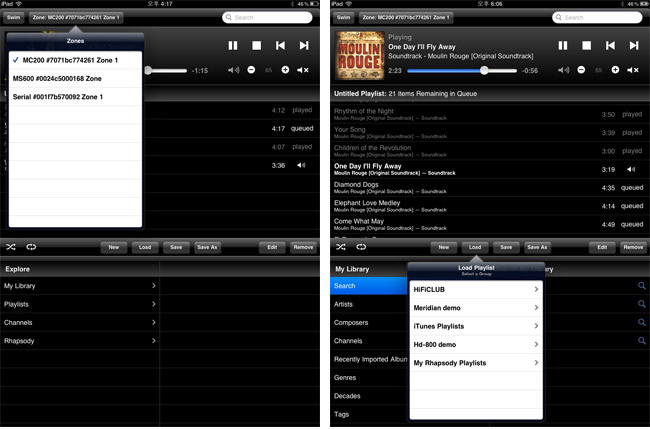Screen dimensions: 650x429
Task: Skip to previous track in left screen
Action: (280, 46)
